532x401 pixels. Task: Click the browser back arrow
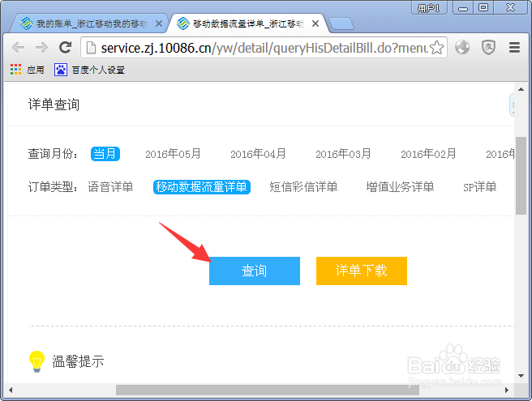point(19,48)
